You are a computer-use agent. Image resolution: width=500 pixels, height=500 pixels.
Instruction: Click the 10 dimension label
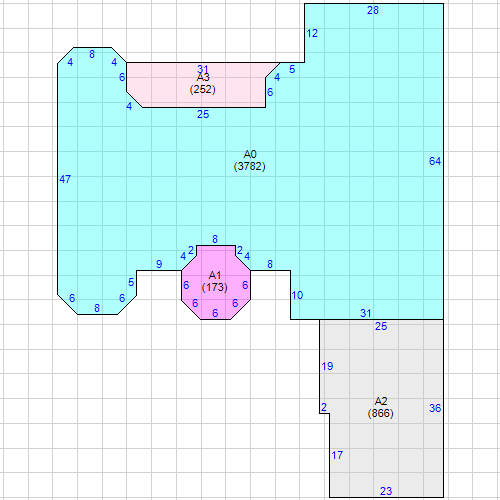pos(297,295)
